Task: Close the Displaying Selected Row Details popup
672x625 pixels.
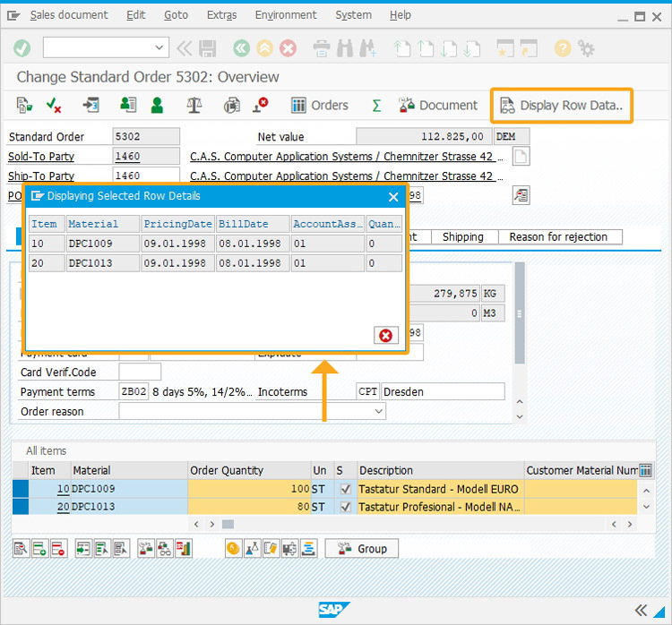Action: [393, 197]
